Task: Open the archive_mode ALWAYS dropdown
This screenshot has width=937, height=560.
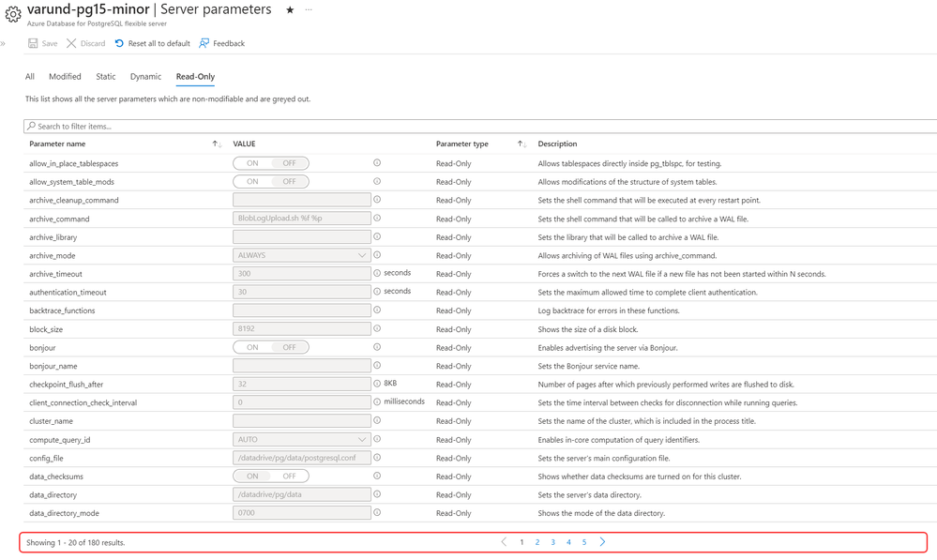Action: pyautogui.click(x=302, y=255)
